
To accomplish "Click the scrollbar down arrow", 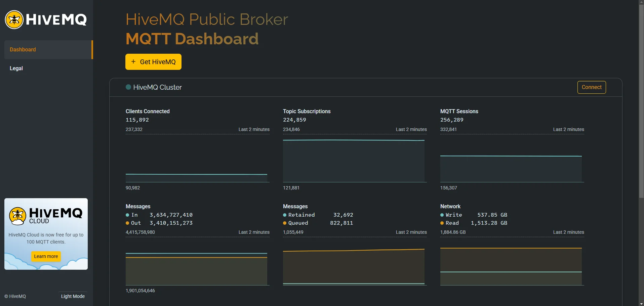I will click(641, 303).
